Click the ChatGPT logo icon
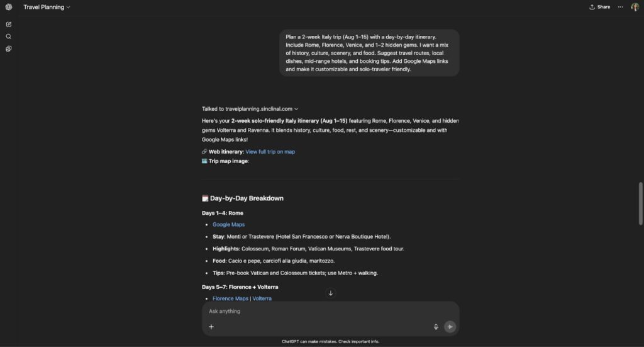This screenshot has width=644, height=347. tap(9, 7)
